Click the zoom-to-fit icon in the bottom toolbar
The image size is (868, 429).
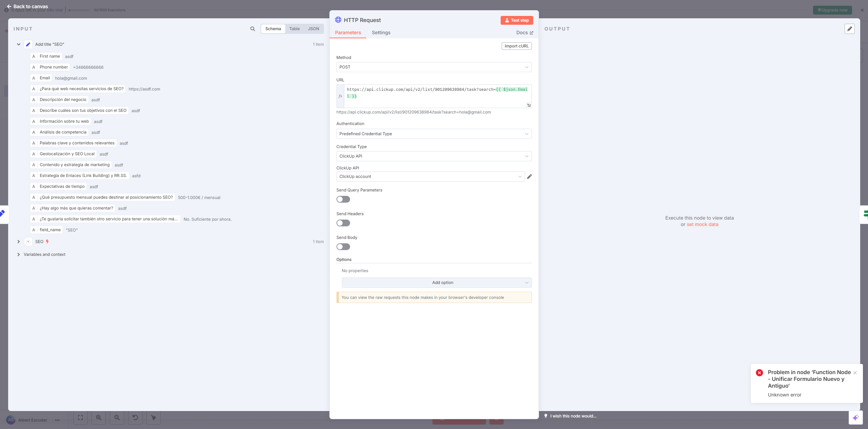(80, 417)
